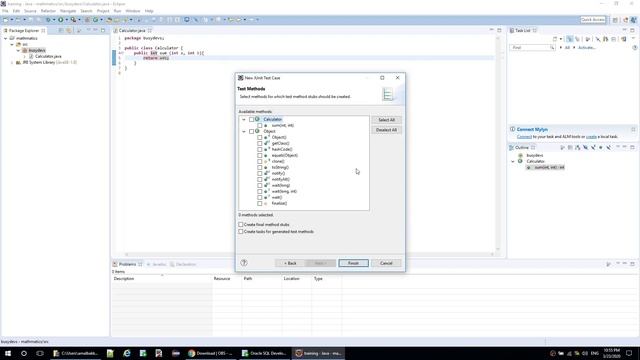Open the File menu
This screenshot has height=360, width=640.
click(x=5, y=11)
